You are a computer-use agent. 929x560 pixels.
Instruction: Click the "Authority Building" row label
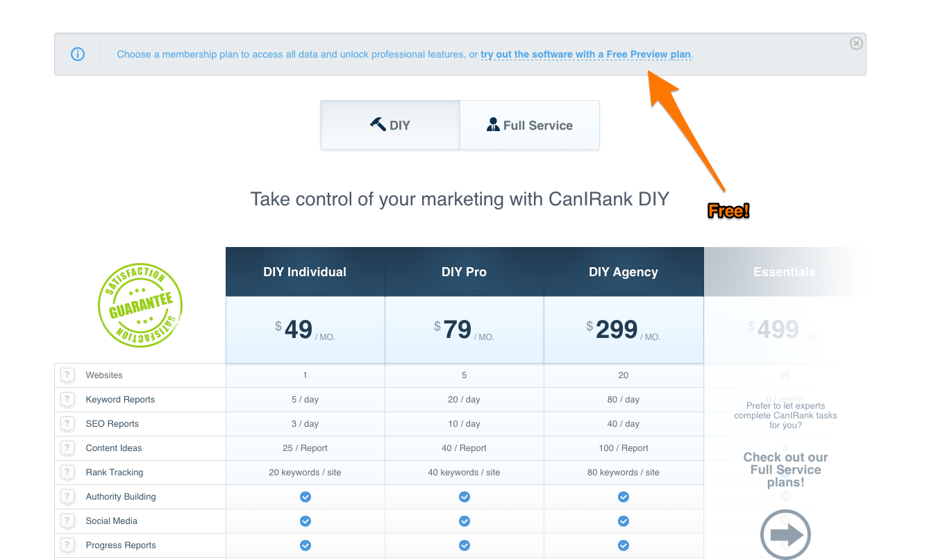(120, 497)
